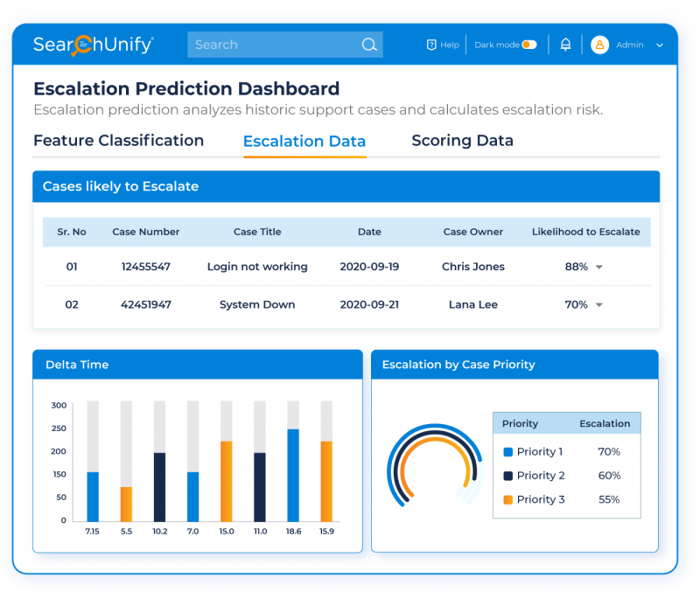
Task: Click the Delta Time panel header
Action: 198,365
